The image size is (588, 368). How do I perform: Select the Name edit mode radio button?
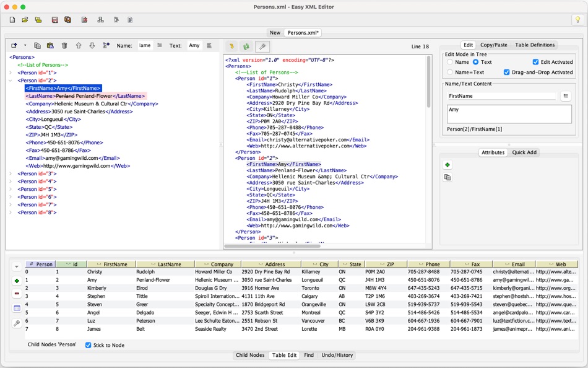pyautogui.click(x=451, y=62)
